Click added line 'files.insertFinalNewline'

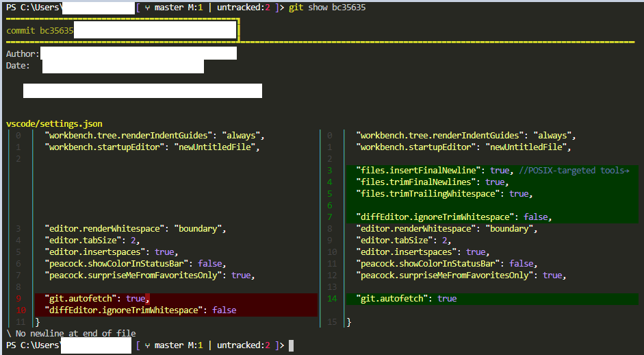click(x=492, y=170)
